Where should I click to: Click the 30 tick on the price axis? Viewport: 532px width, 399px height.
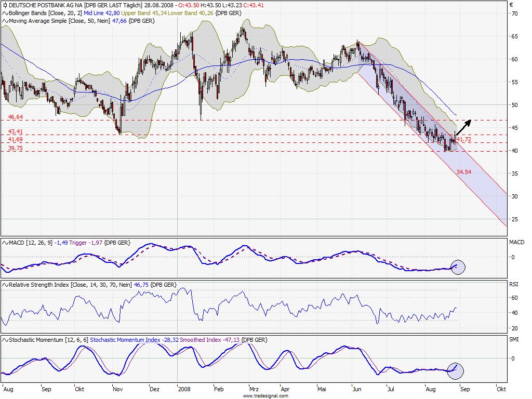515,196
